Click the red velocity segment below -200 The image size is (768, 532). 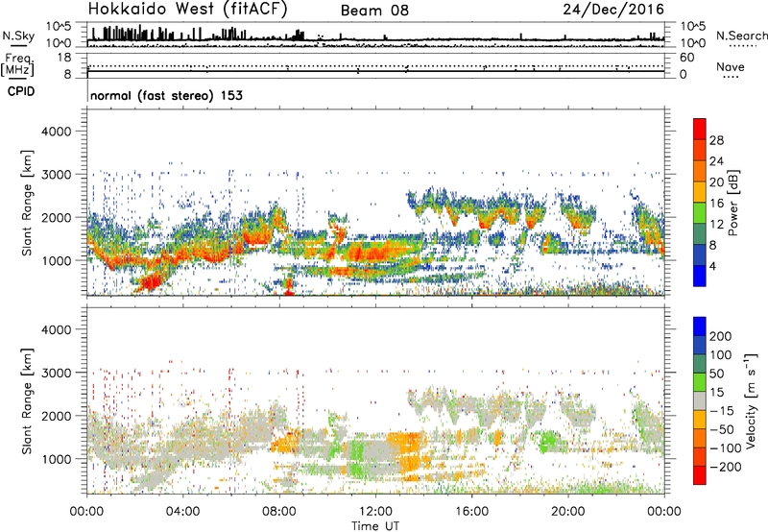pyautogui.click(x=700, y=475)
